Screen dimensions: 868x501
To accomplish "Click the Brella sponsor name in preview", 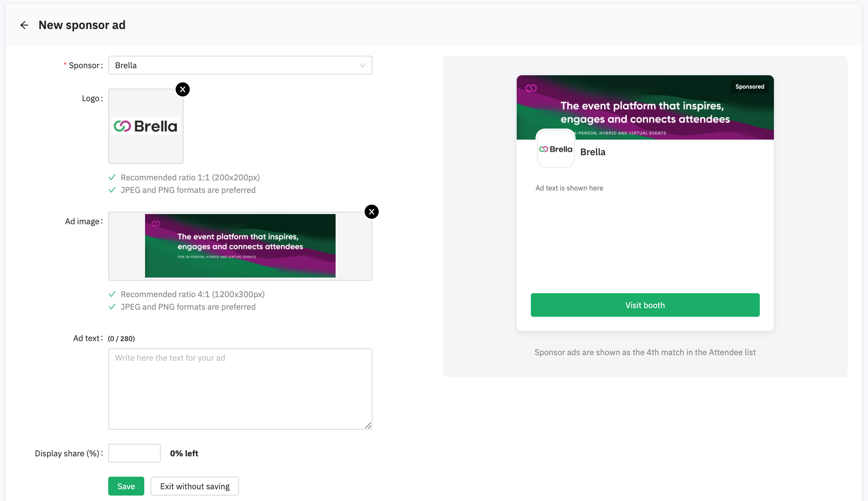I will [x=593, y=152].
